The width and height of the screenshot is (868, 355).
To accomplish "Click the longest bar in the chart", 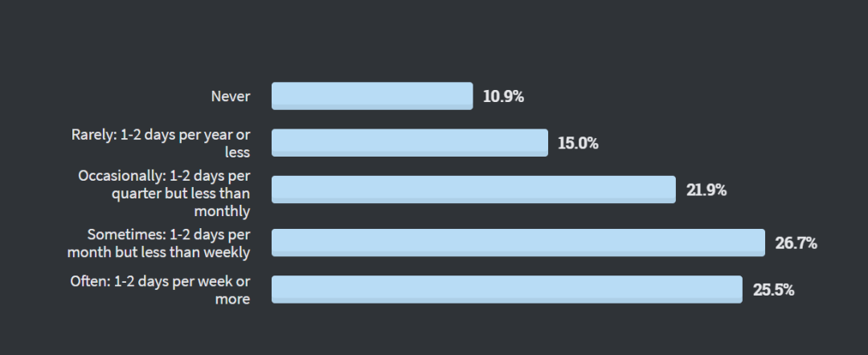I will click(x=518, y=243).
